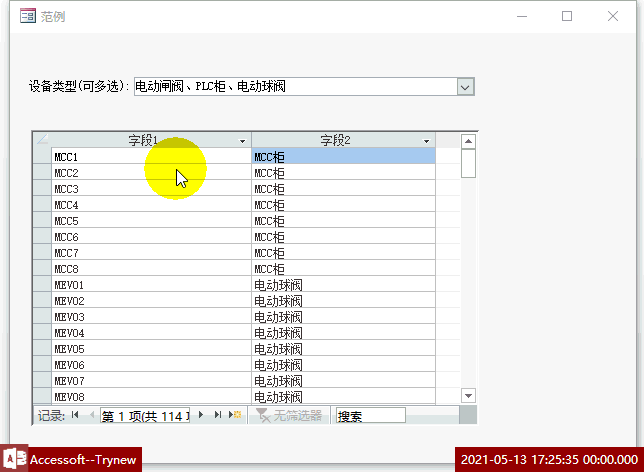Screen dimensions: 644x472
Task: Click MCC柜 cell in MCC5 row
Action: 343,221
